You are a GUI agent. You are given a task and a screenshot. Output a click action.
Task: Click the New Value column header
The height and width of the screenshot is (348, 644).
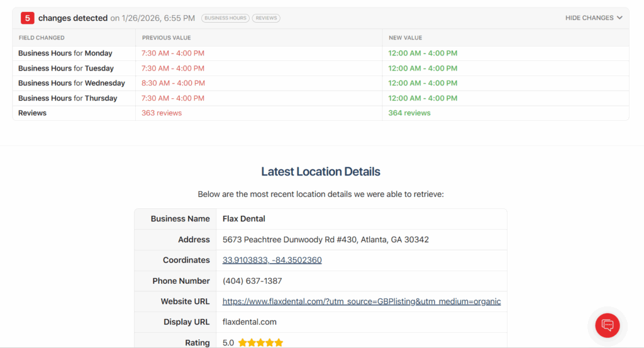click(x=405, y=38)
